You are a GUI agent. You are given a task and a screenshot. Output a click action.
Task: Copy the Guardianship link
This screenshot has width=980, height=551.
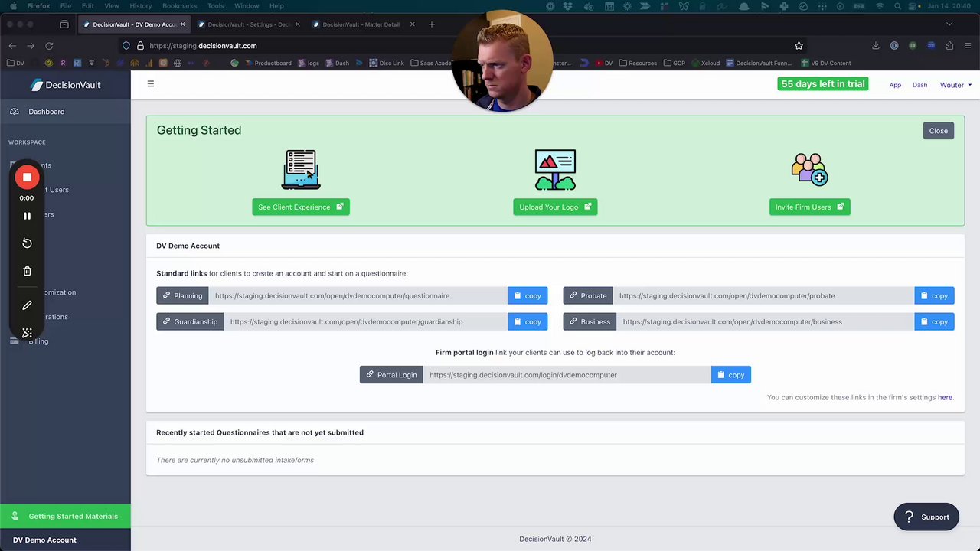(528, 321)
